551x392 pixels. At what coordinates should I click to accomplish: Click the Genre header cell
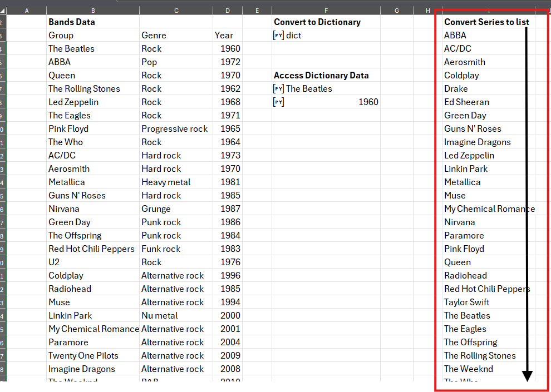click(176, 35)
